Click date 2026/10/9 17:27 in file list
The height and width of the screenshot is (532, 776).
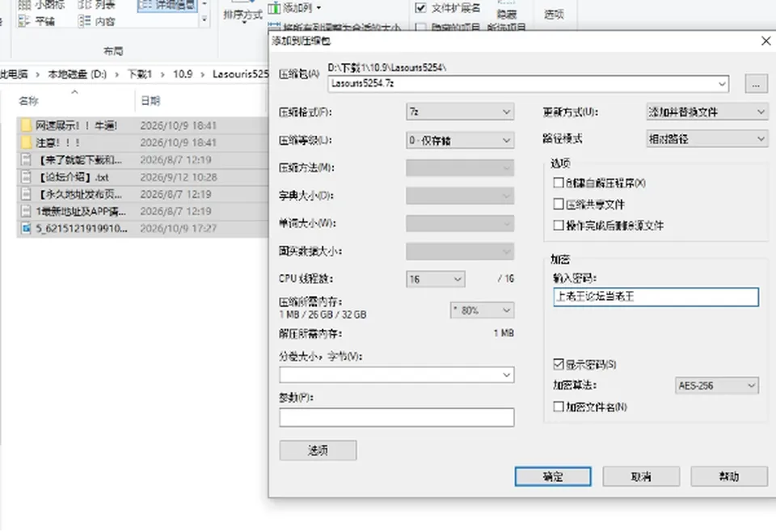tap(178, 229)
